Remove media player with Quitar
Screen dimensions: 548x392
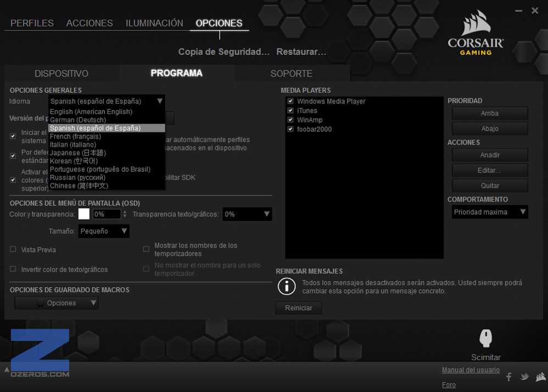click(490, 186)
